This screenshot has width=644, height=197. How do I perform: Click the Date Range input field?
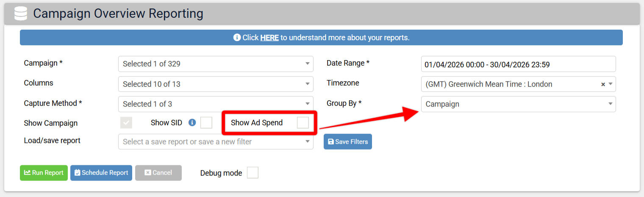click(518, 64)
